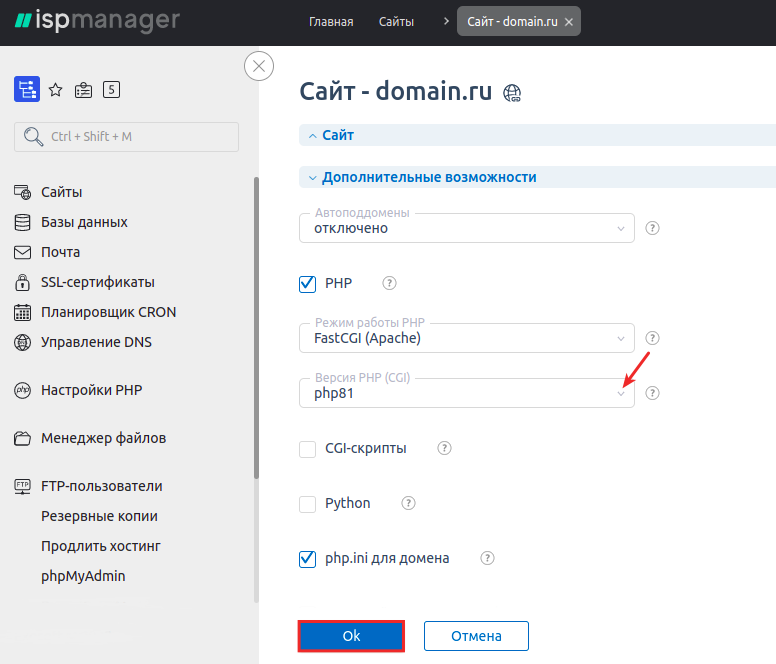
Task: Enable the CGI-скрипты checkbox
Action: 307,449
